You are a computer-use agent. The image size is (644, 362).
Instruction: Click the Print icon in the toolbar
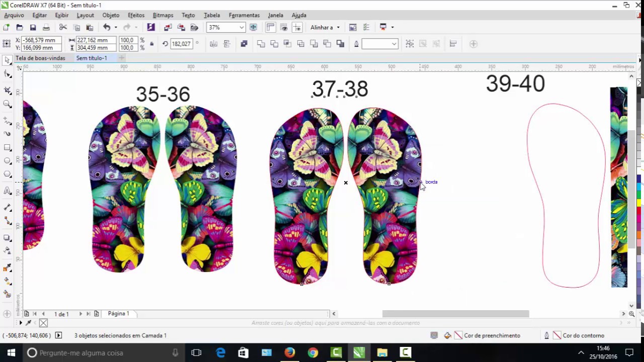(46, 27)
